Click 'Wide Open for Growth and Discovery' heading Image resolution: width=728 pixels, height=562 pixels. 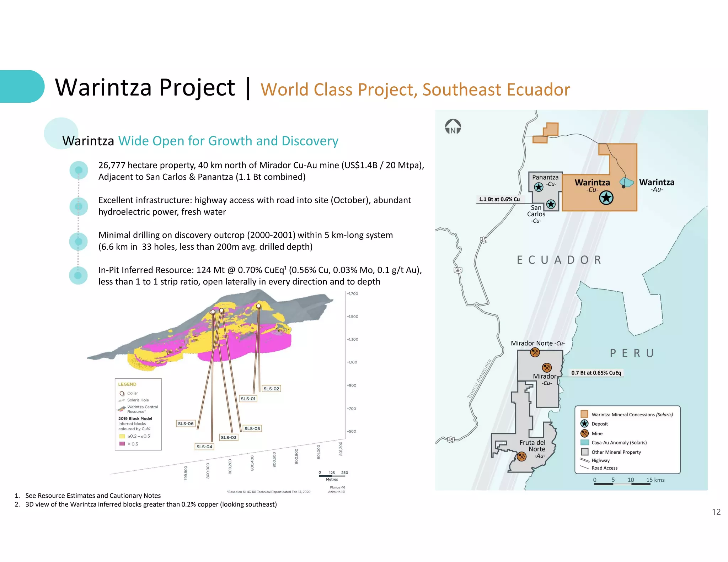point(228,141)
